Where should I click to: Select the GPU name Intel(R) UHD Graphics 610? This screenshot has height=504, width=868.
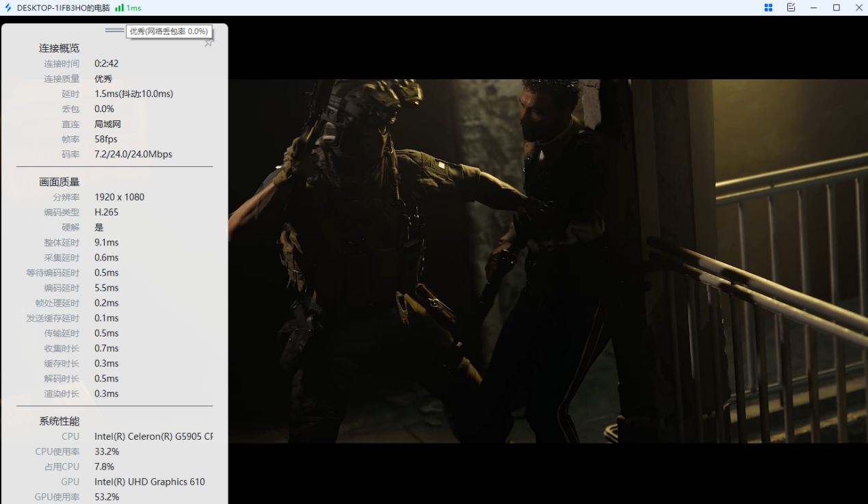pos(150,481)
